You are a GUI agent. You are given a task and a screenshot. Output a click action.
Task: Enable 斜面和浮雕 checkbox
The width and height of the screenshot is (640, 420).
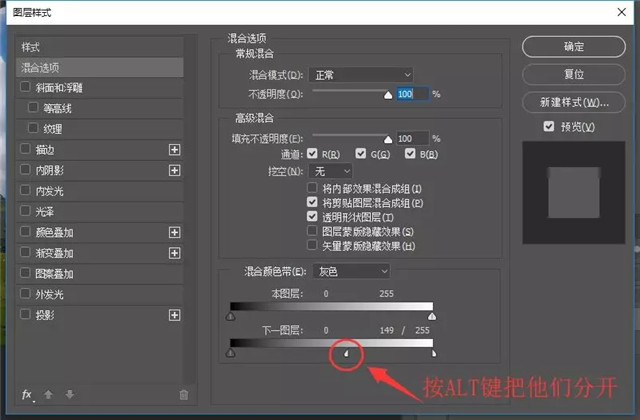coord(25,87)
